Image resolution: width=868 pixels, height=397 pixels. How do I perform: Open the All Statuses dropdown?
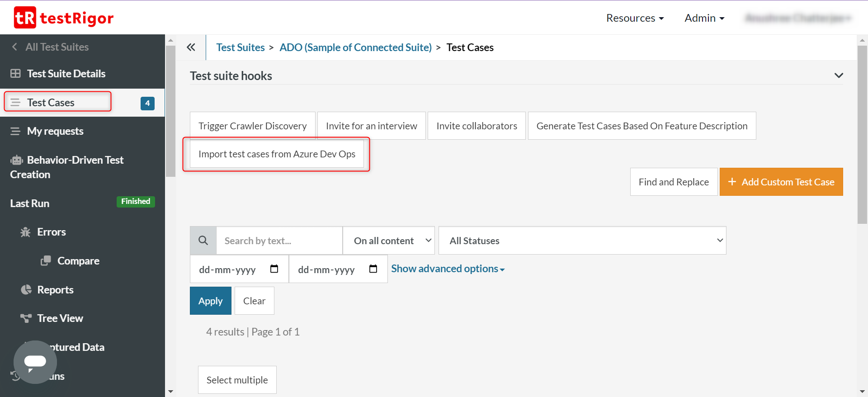[x=582, y=241]
